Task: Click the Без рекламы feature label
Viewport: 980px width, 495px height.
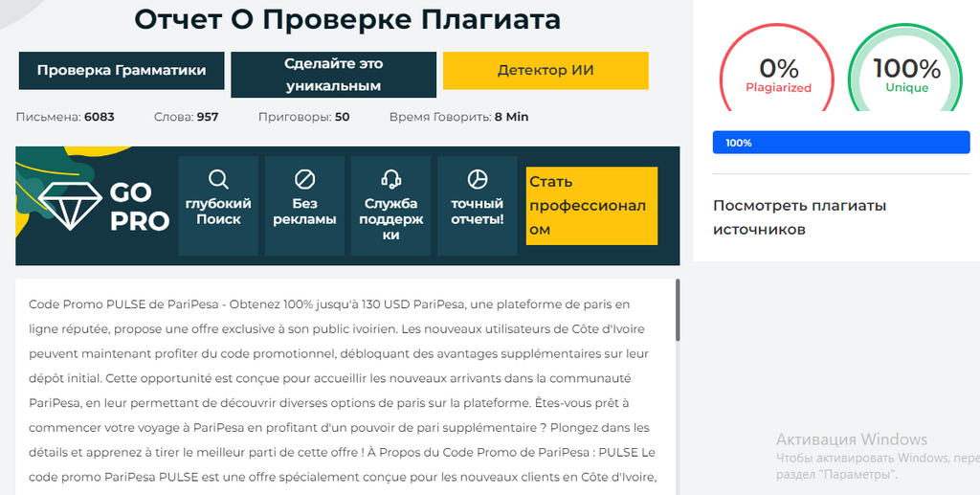Action: (x=304, y=212)
